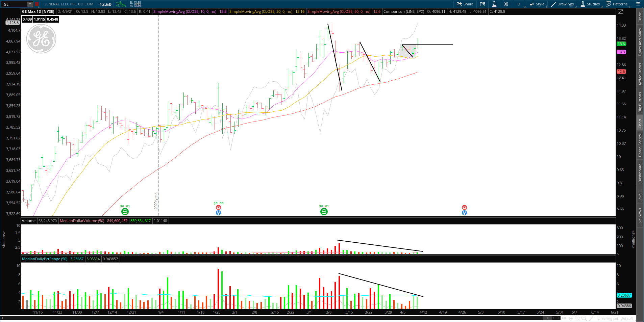Click the drawing tool line icon

591,318
